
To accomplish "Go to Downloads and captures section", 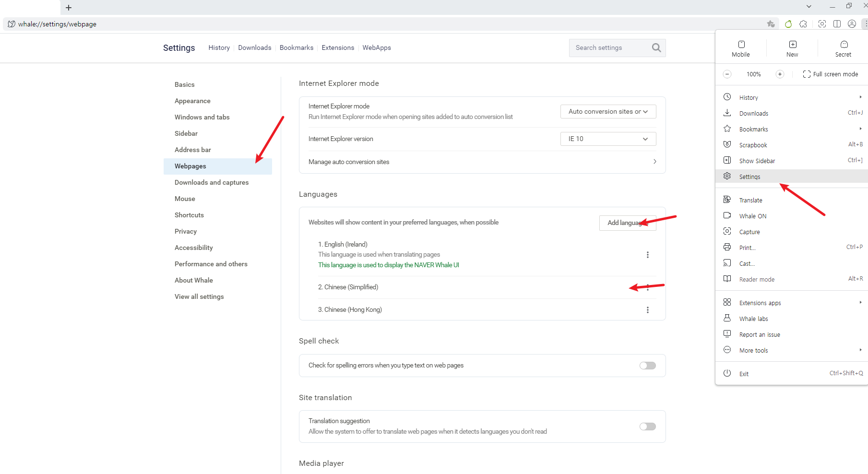I will pos(212,182).
